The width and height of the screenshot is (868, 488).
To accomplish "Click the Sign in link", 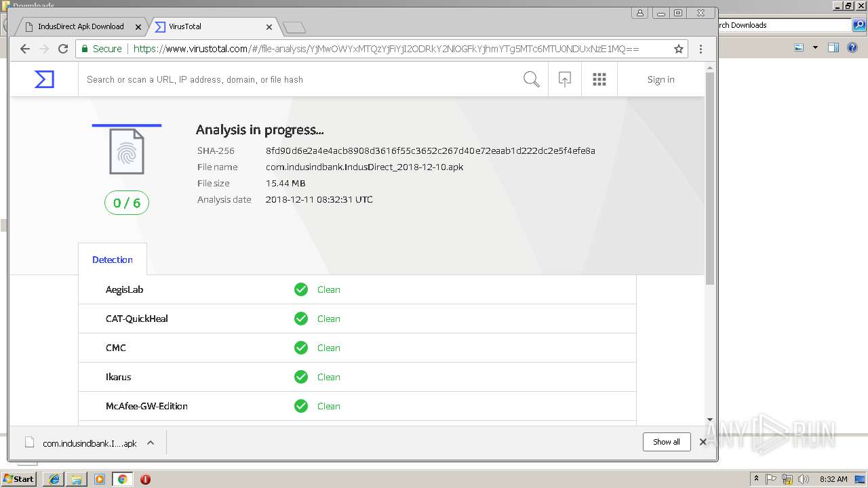I will [660, 79].
